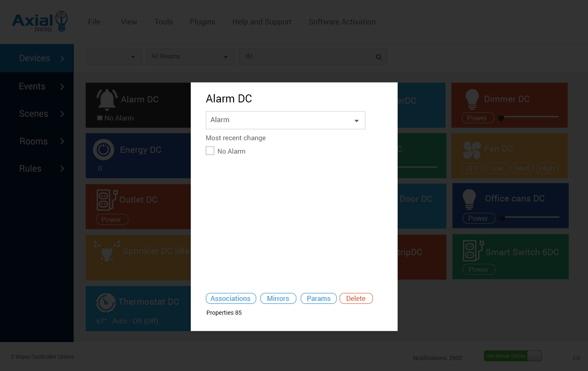Open the All Rooms dropdown
The image size is (588, 371).
pos(189,57)
